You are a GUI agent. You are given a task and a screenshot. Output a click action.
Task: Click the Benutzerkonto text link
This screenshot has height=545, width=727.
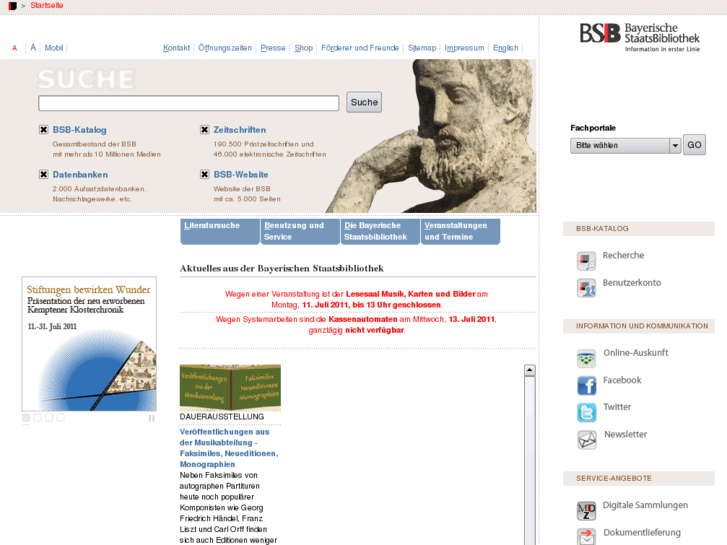(631, 282)
